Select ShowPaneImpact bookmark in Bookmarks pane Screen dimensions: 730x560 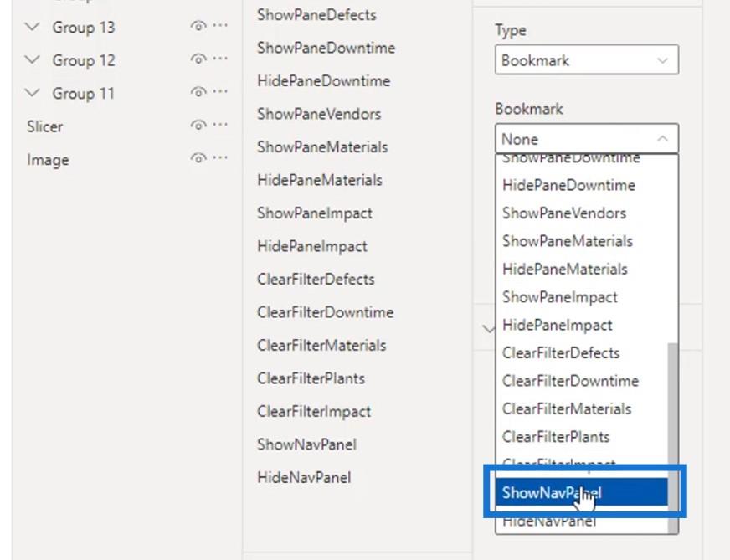(315, 213)
